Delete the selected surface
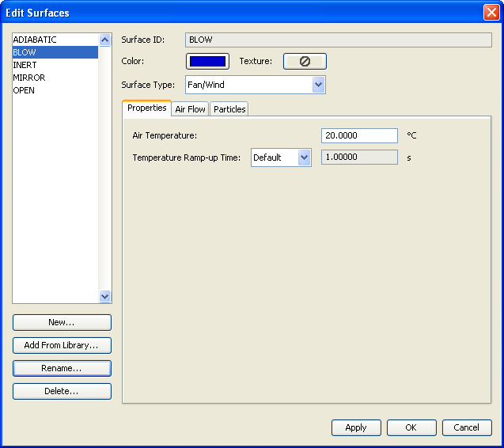Viewport: 504px width, 448px height. tap(62, 391)
